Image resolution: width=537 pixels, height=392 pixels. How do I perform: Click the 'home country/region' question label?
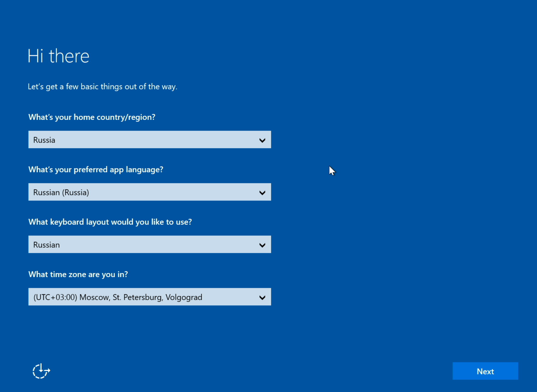(92, 117)
